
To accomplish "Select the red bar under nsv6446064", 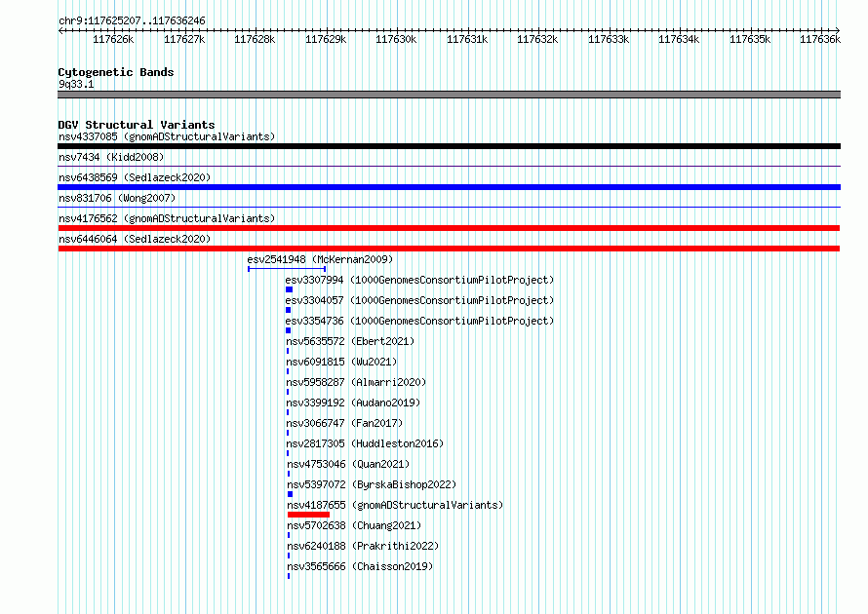I will (x=449, y=249).
